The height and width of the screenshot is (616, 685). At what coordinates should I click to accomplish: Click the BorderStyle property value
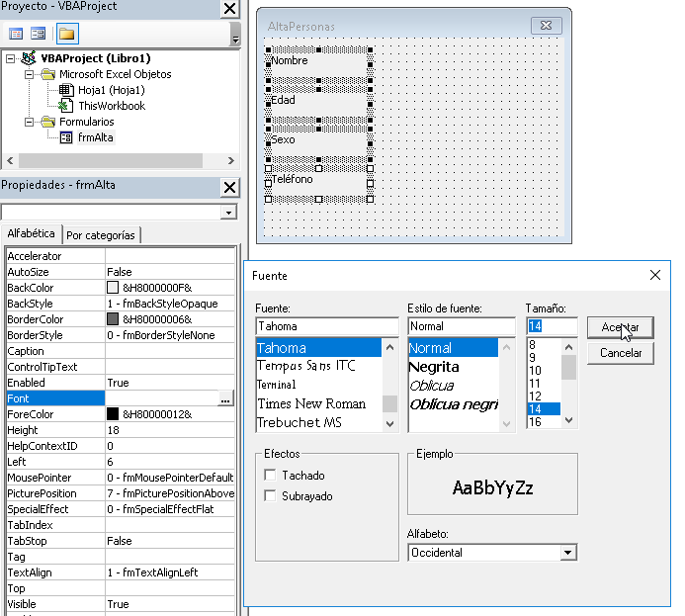click(x=169, y=335)
